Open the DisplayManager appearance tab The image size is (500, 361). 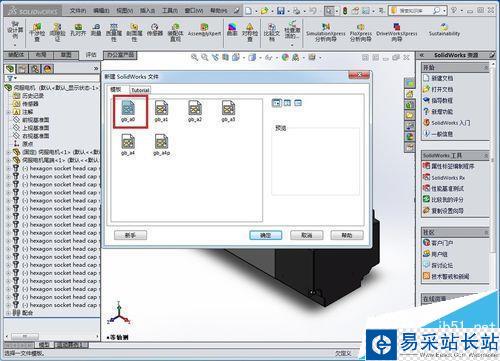click(48, 69)
